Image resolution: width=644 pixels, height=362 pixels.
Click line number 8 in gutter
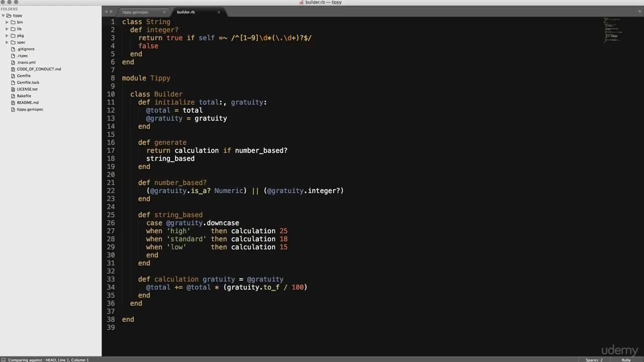[113, 78]
